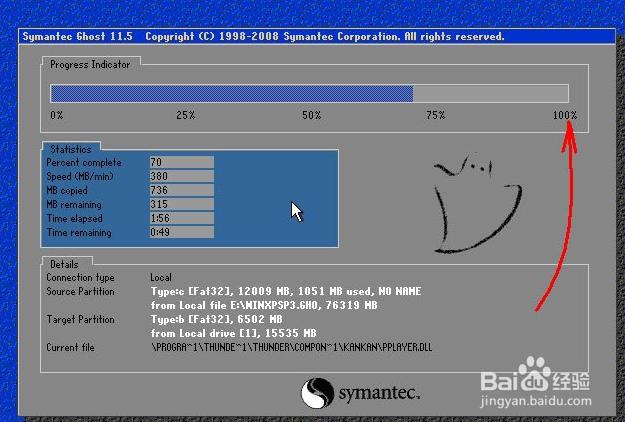Click the MB copied label
The width and height of the screenshot is (625, 422).
coord(67,190)
